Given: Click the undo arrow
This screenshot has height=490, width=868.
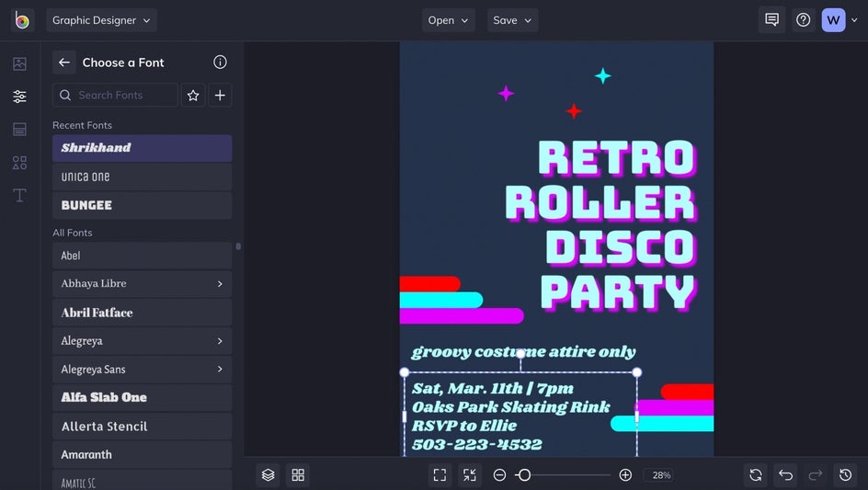Looking at the screenshot, I should coord(785,474).
